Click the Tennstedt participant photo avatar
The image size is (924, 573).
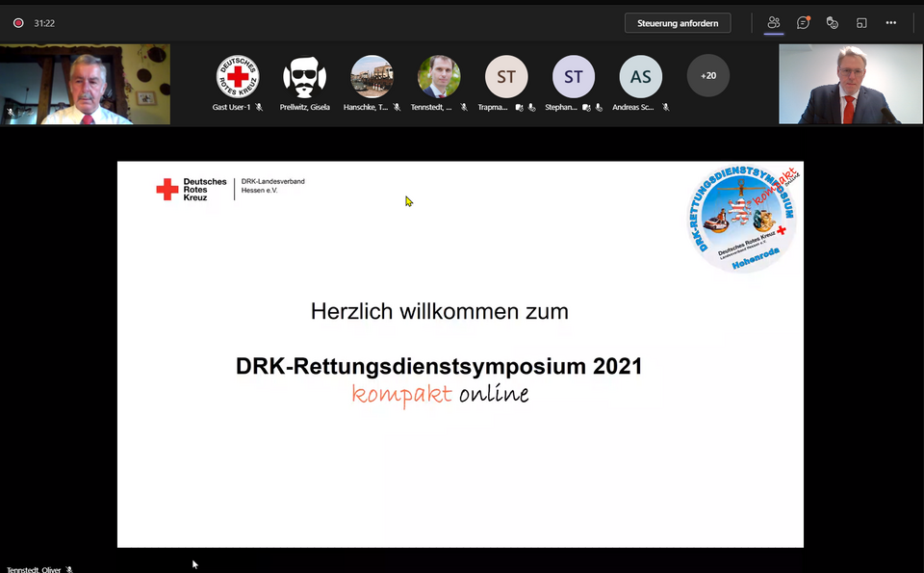[x=439, y=76]
